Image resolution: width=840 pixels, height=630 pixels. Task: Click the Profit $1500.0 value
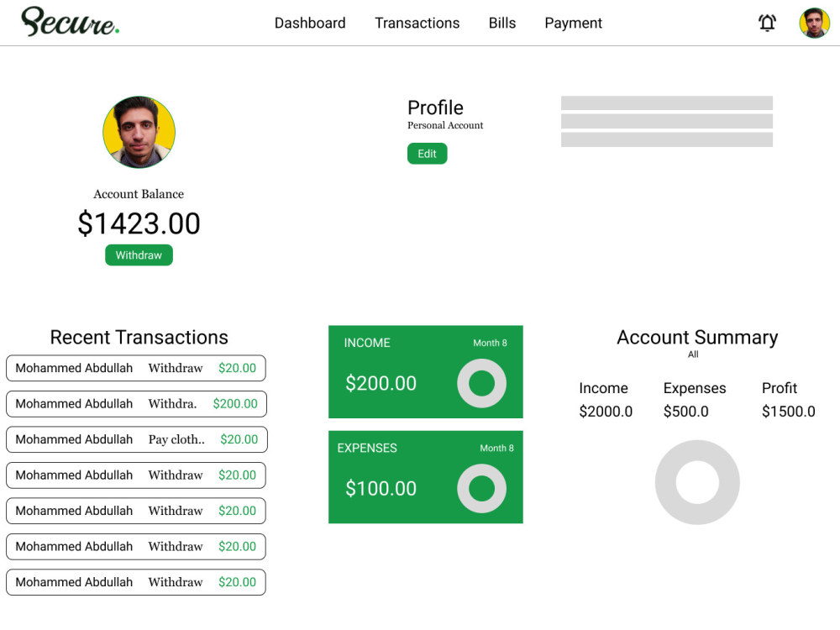click(x=788, y=412)
